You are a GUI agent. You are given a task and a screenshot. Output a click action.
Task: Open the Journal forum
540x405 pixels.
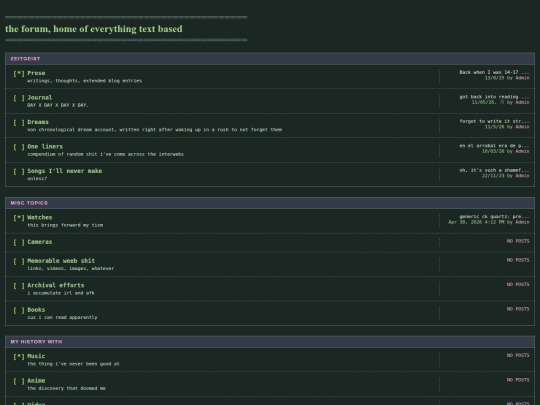click(40, 97)
